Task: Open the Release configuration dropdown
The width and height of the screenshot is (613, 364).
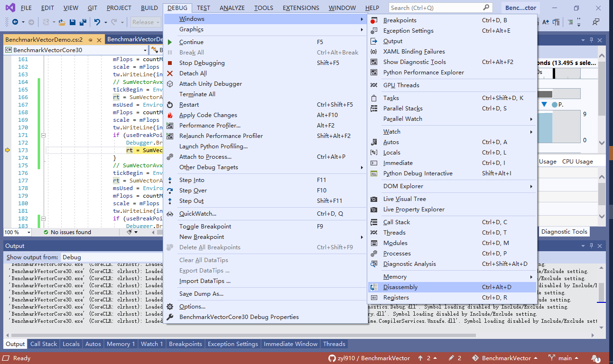Action: pos(146,22)
